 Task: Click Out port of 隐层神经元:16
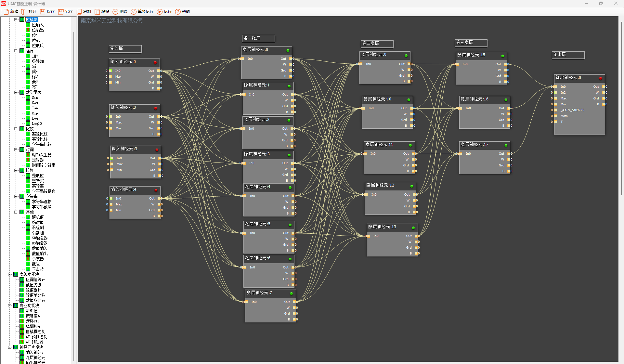pos(509,108)
